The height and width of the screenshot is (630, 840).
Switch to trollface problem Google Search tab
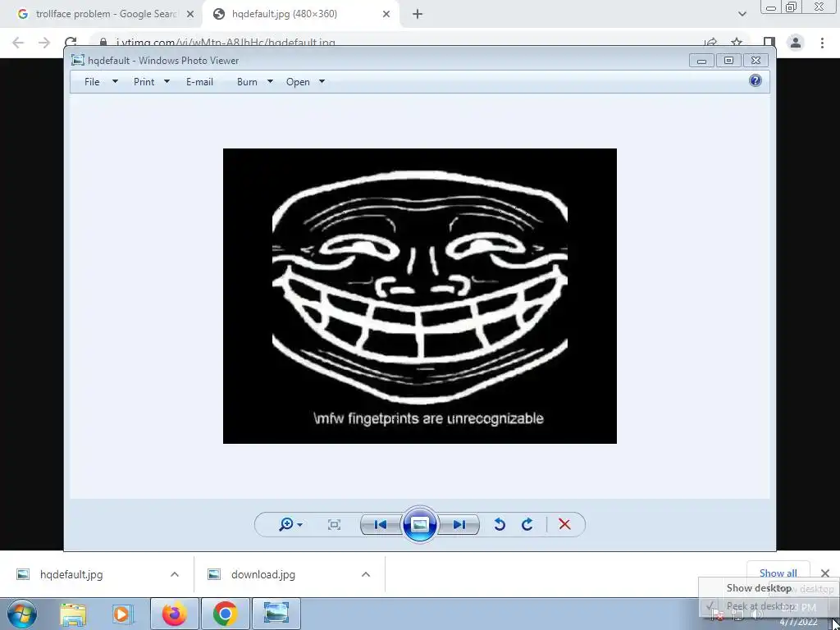(101, 14)
